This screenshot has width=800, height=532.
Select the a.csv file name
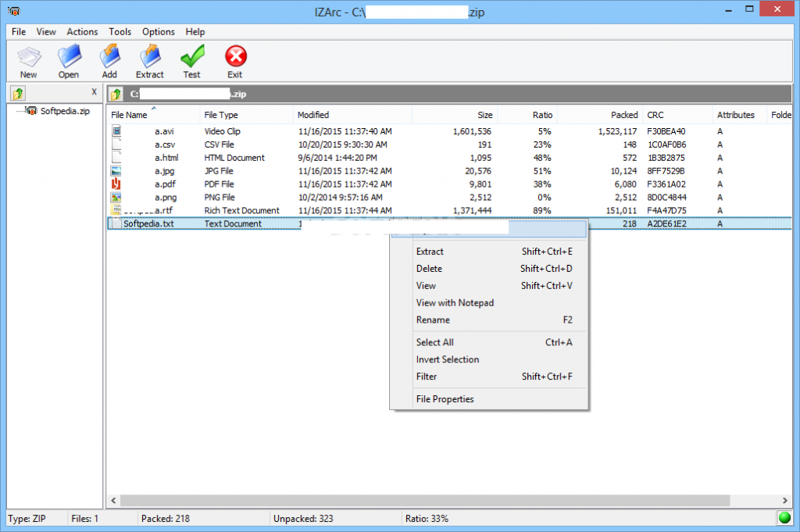pyautogui.click(x=165, y=145)
